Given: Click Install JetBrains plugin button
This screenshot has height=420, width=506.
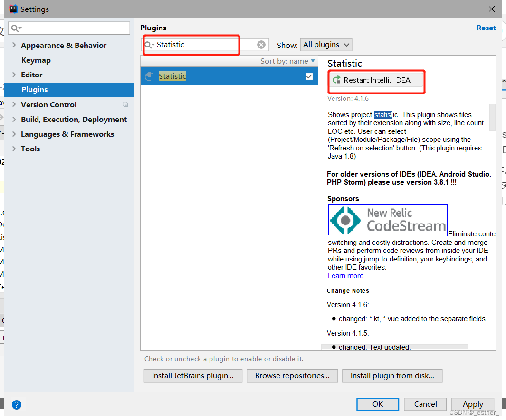Looking at the screenshot, I should click(x=193, y=376).
